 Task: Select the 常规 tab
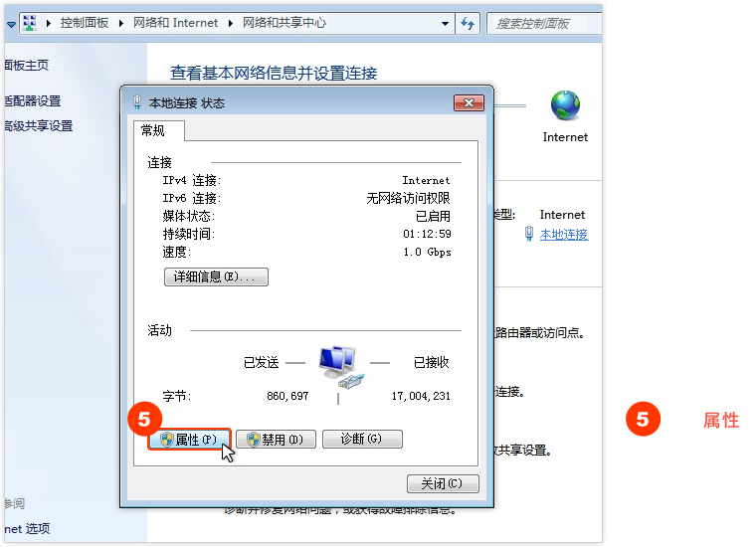click(153, 130)
